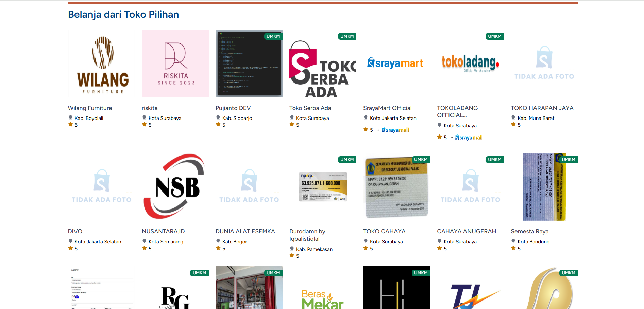Open the black H logo thumbnail
The image size is (644, 309).
coord(396,288)
